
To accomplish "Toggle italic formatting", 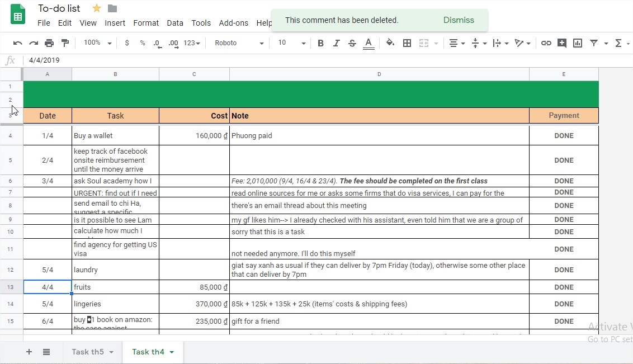I will (336, 43).
